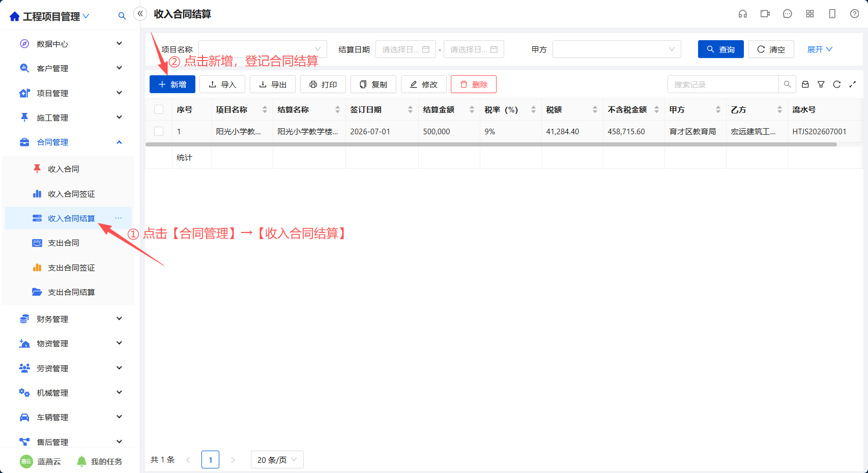Select the 收入合同结算 menu item

pos(68,218)
